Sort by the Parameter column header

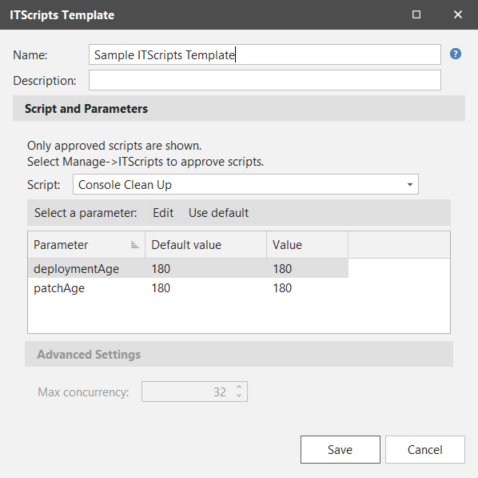(x=86, y=245)
